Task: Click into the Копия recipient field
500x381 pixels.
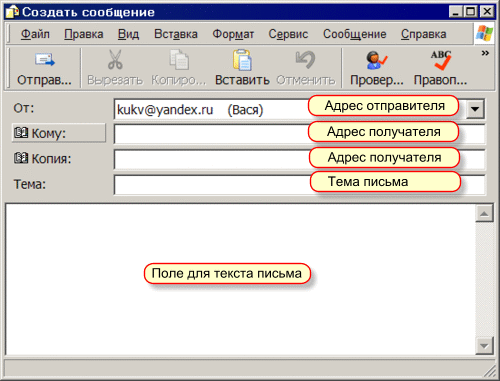Action: (299, 159)
